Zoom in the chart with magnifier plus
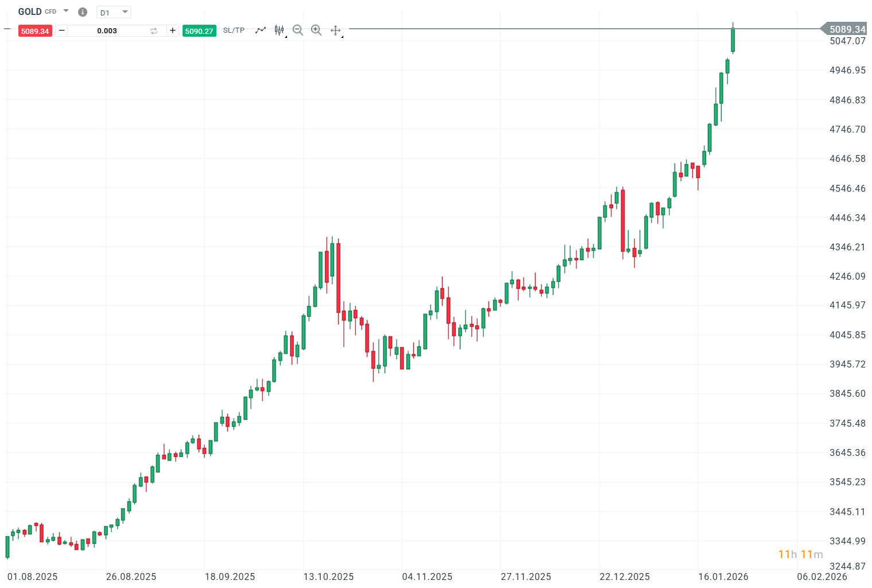 tap(316, 30)
